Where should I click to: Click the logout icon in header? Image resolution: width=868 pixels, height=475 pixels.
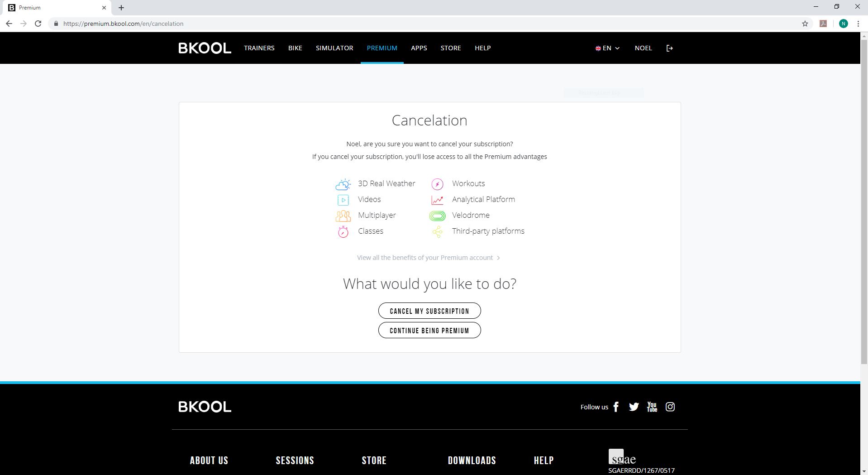pos(670,48)
